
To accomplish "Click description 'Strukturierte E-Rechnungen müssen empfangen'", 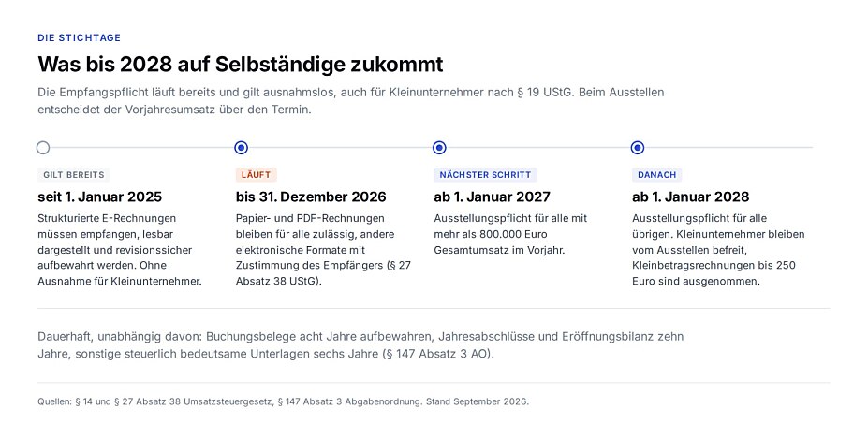I will [x=120, y=249].
